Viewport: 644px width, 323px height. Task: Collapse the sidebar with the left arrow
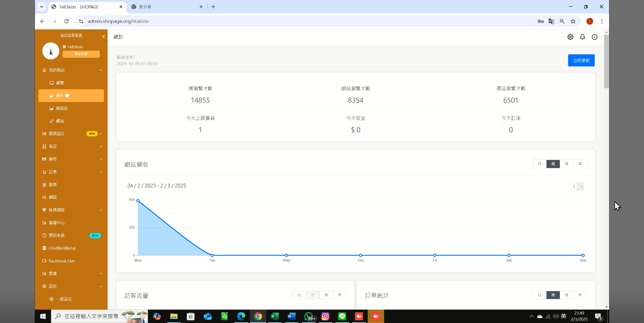coord(103,37)
